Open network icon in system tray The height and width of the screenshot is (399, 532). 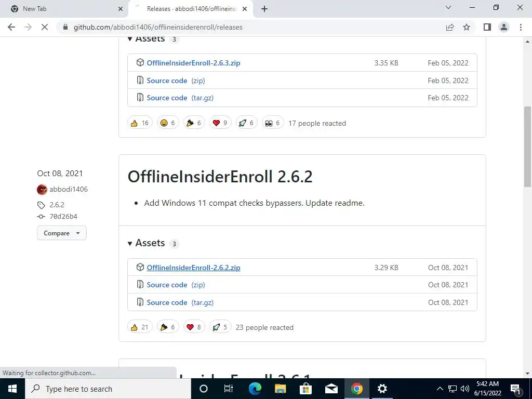pos(453,389)
